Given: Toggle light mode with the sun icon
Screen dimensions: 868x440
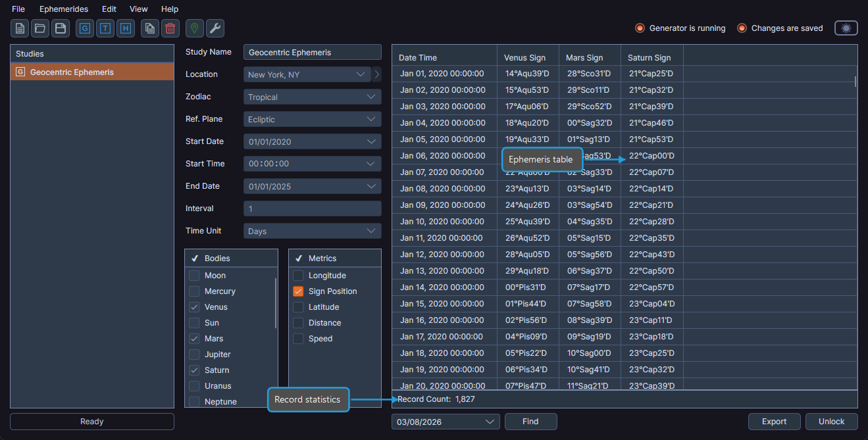Looking at the screenshot, I should [x=846, y=28].
